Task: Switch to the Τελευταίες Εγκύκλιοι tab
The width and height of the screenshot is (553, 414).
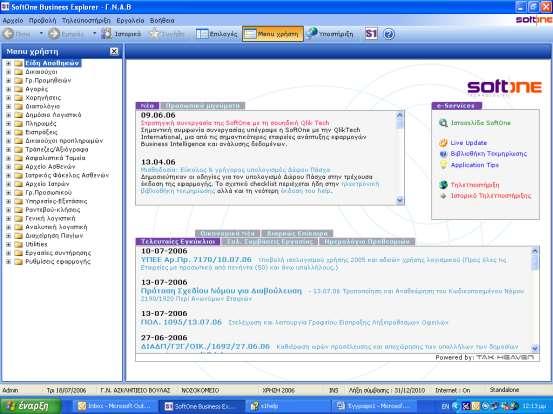Action: coord(178,242)
